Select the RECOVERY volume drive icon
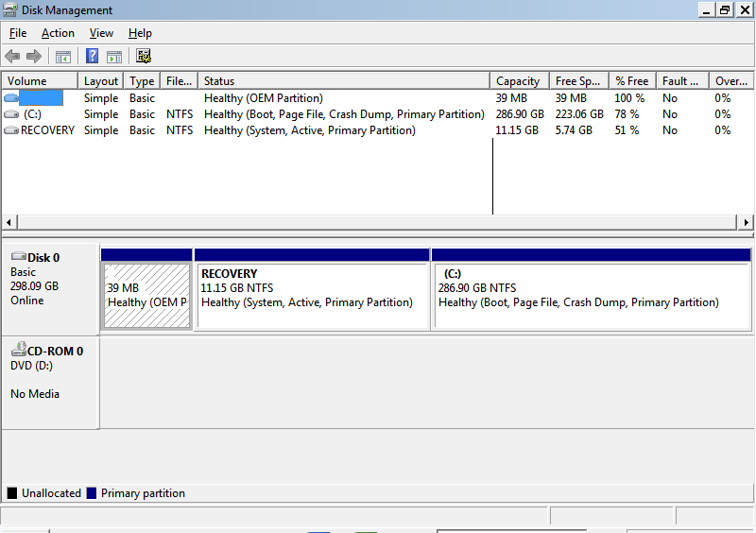Viewport: 756px width, 533px height. [x=11, y=130]
